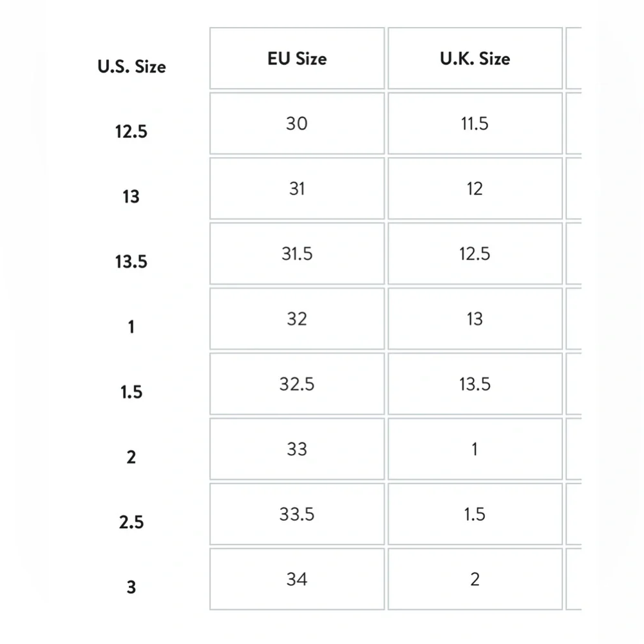Click the EU Size column header
Screen dimensions: 644x644
(297, 59)
